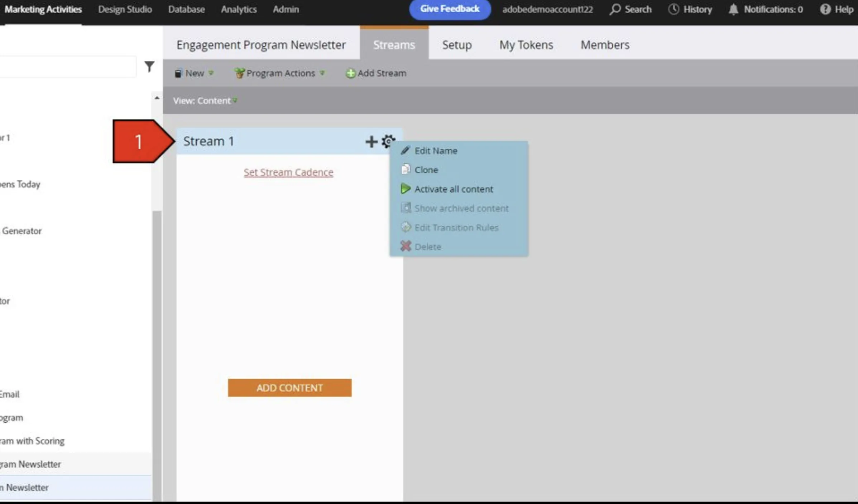Click the Set Stream Cadence link
This screenshot has height=504, width=858.
point(288,172)
